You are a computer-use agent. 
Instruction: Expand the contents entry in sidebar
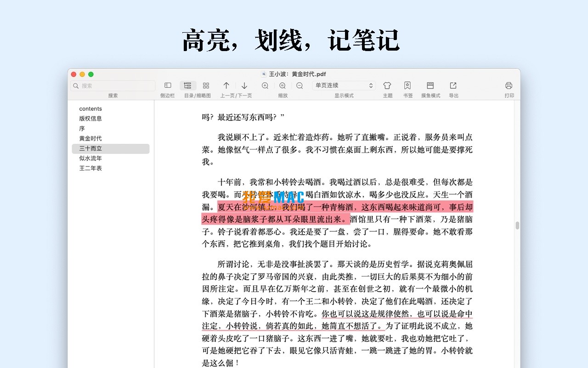(90, 109)
